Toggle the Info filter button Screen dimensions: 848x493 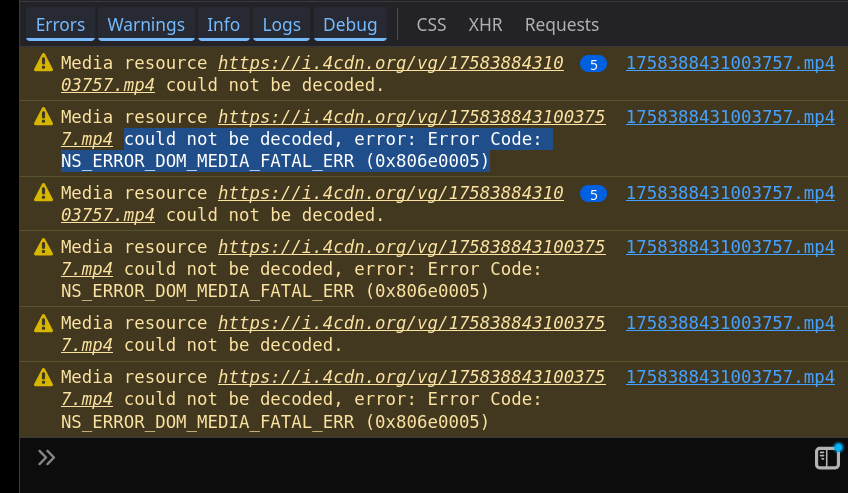[223, 24]
